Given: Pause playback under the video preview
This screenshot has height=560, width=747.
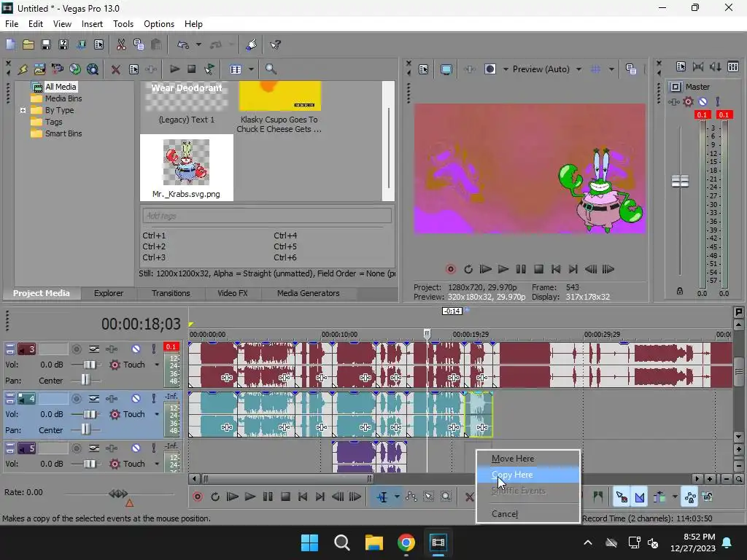Looking at the screenshot, I should 521,269.
